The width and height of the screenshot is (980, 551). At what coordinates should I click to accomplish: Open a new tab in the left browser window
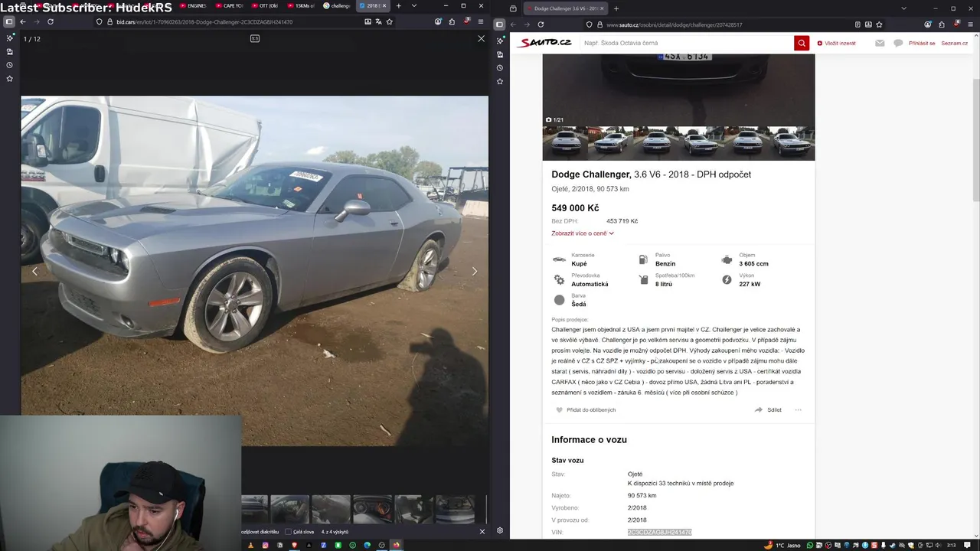coord(398,6)
